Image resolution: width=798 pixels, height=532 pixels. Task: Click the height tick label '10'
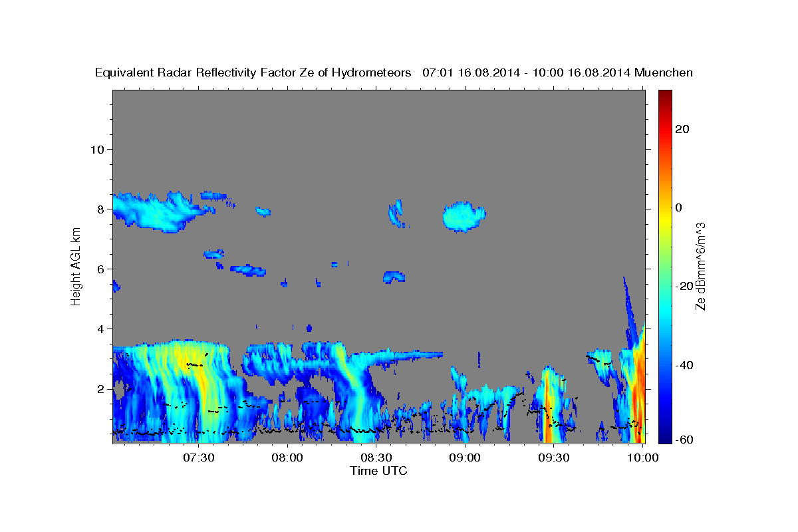(97, 149)
